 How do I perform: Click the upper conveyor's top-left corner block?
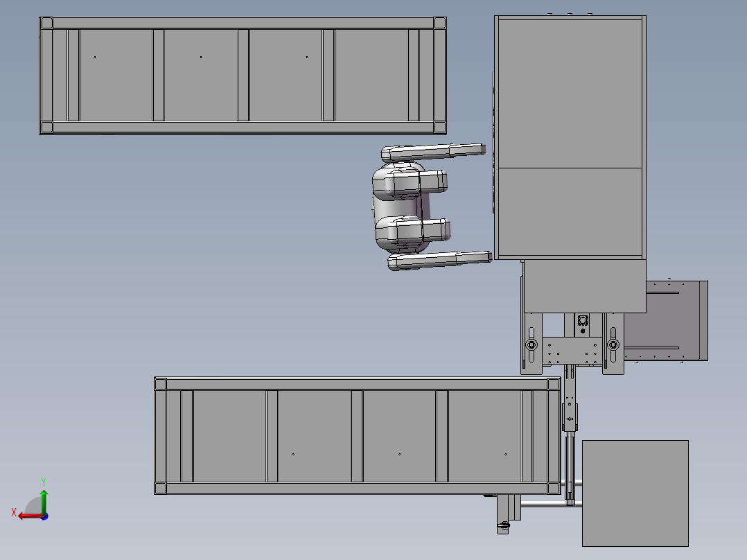click(x=46, y=23)
